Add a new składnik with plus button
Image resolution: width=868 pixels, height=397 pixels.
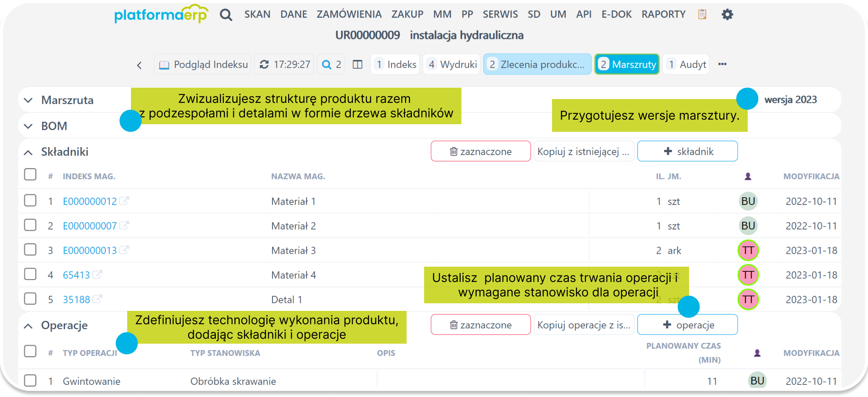pyautogui.click(x=687, y=151)
